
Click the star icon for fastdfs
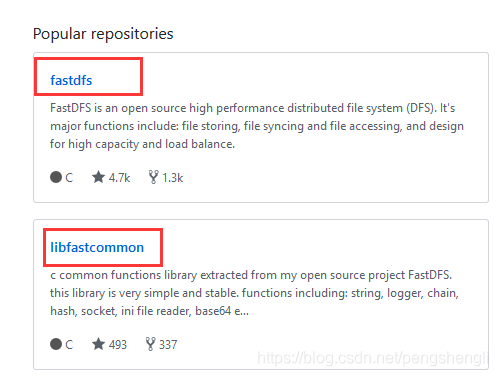(x=98, y=177)
